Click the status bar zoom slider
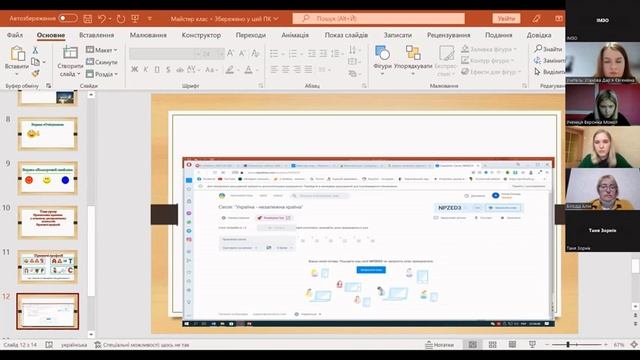Viewport: 640px width, 360px height. point(576,345)
